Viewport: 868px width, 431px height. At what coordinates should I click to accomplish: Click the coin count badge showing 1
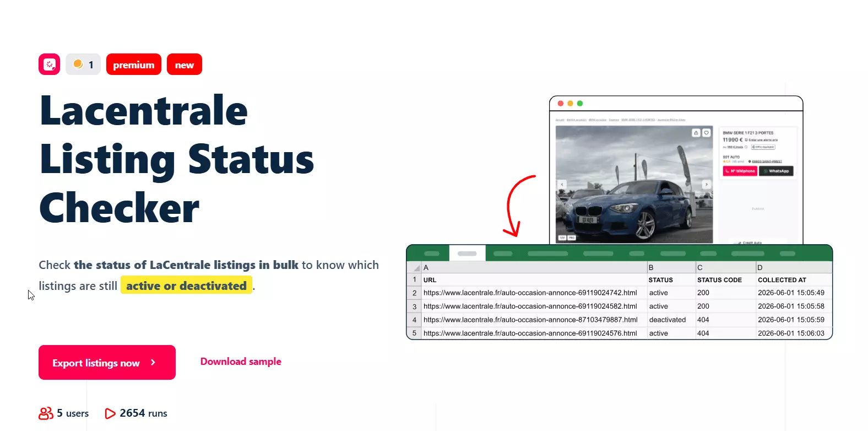[83, 64]
